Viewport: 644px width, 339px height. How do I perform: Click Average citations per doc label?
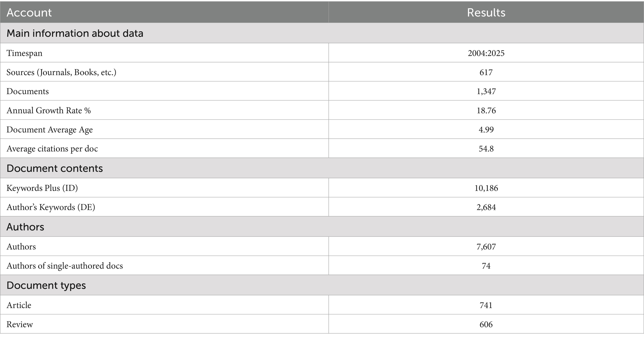pos(52,149)
